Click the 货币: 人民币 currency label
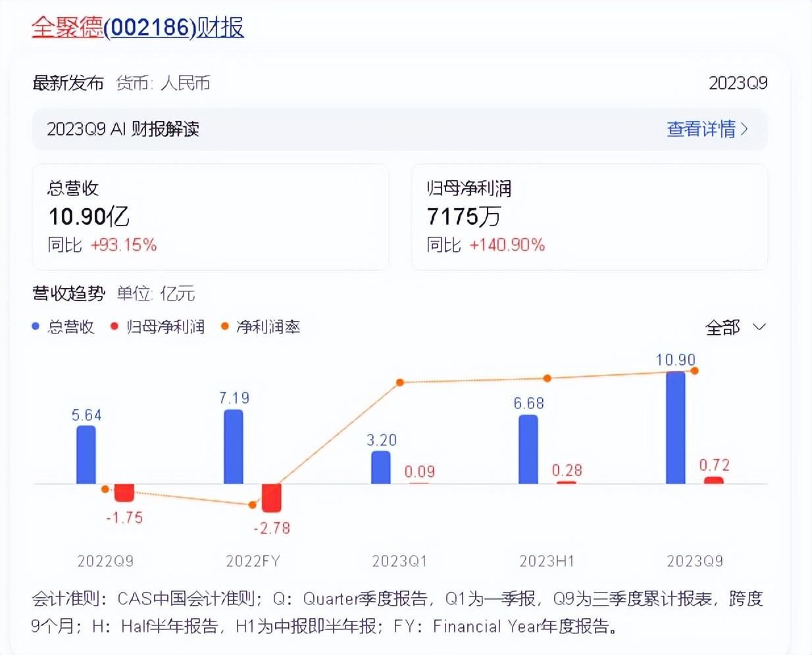 (163, 83)
